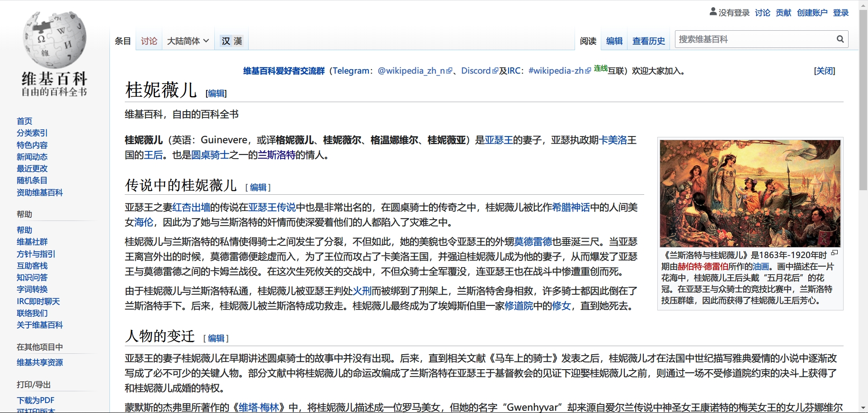Click inside the 搜索维基百科 search field
This screenshot has width=868, height=413.
755,39
